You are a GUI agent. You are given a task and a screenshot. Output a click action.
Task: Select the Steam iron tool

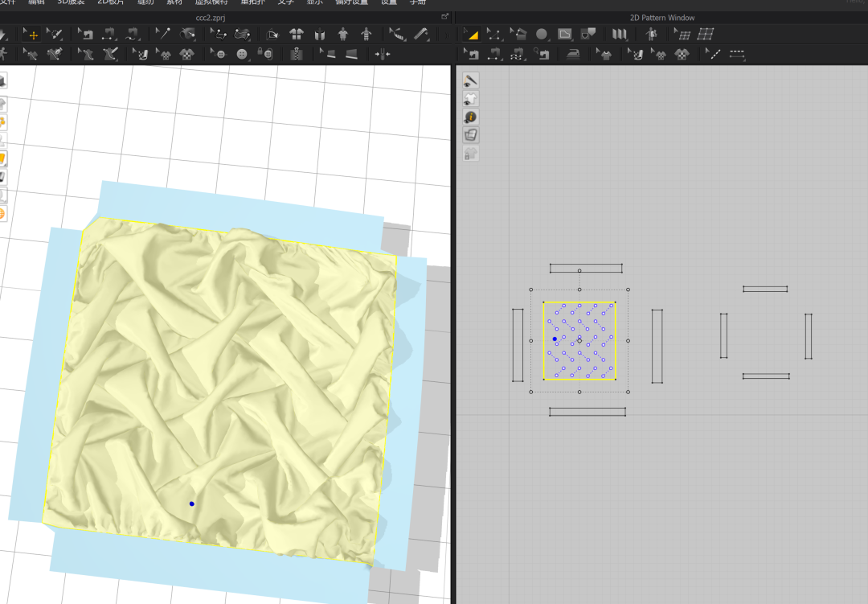tap(573, 55)
